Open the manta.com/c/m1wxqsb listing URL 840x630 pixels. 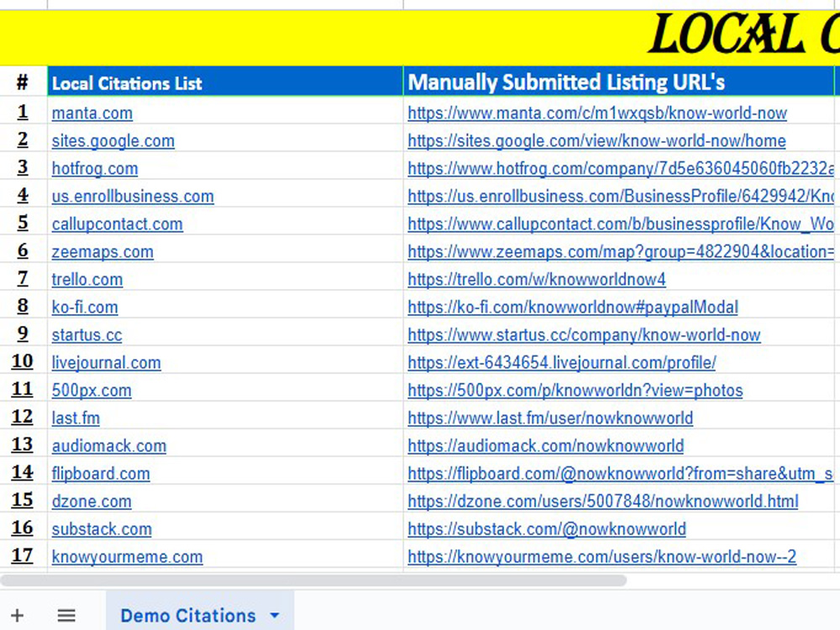point(597,113)
